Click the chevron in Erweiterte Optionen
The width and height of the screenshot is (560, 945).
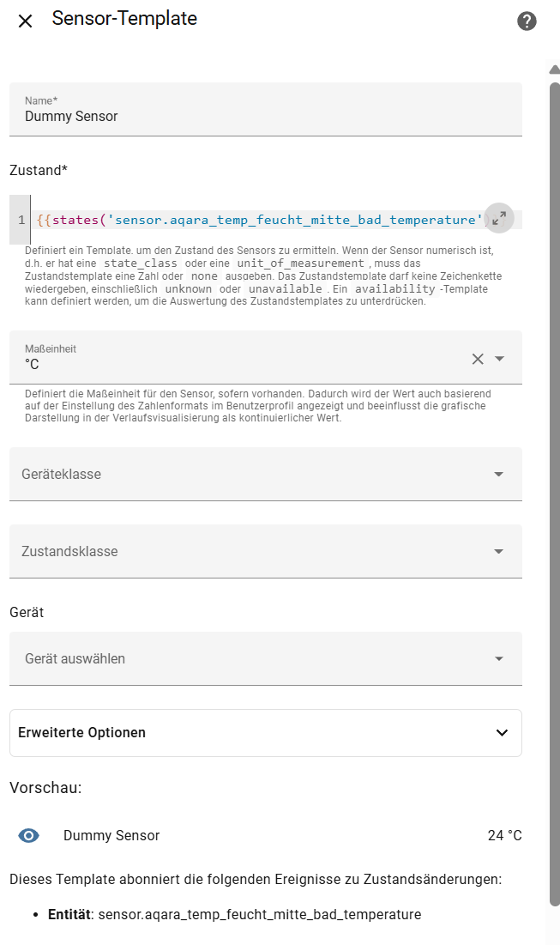503,733
